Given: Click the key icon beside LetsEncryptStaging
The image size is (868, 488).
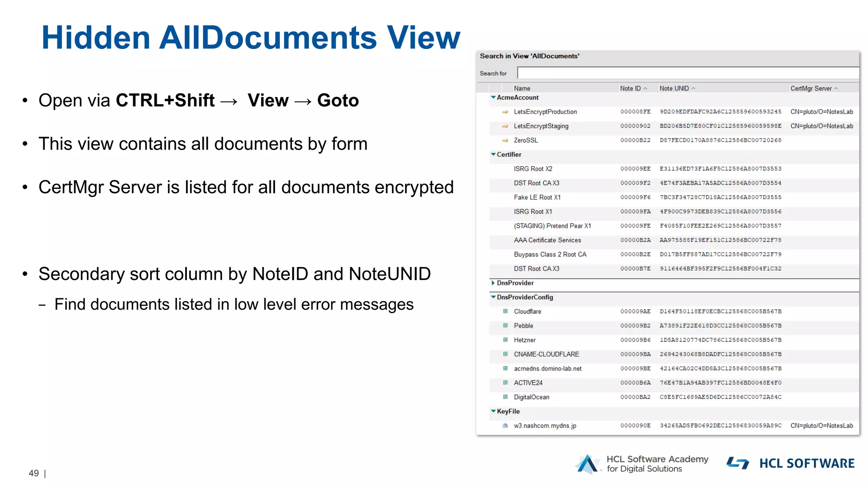Looking at the screenshot, I should click(505, 126).
